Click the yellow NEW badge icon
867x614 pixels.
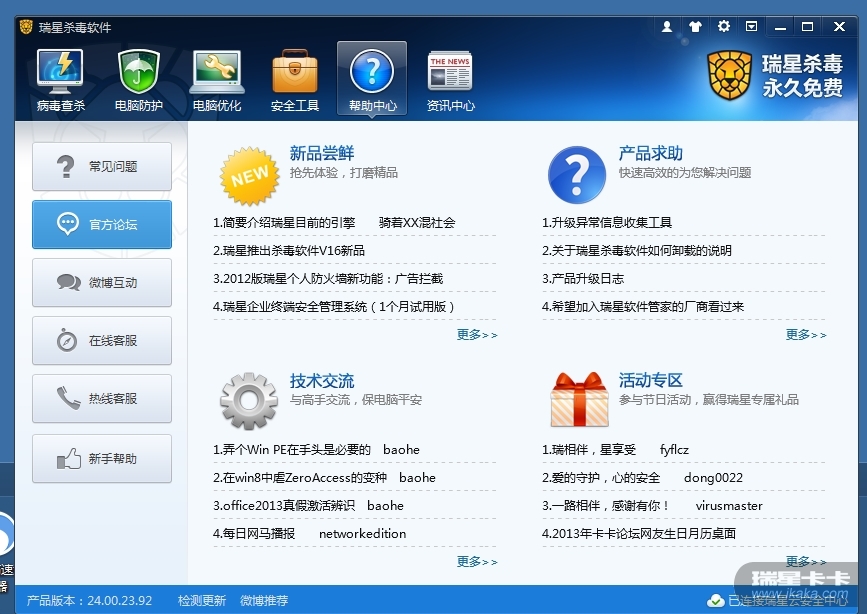[x=249, y=176]
